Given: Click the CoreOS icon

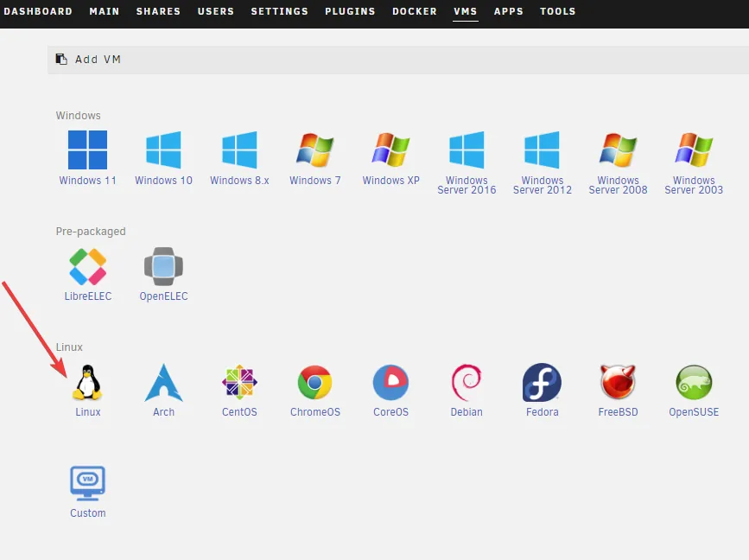Looking at the screenshot, I should pyautogui.click(x=390, y=383).
